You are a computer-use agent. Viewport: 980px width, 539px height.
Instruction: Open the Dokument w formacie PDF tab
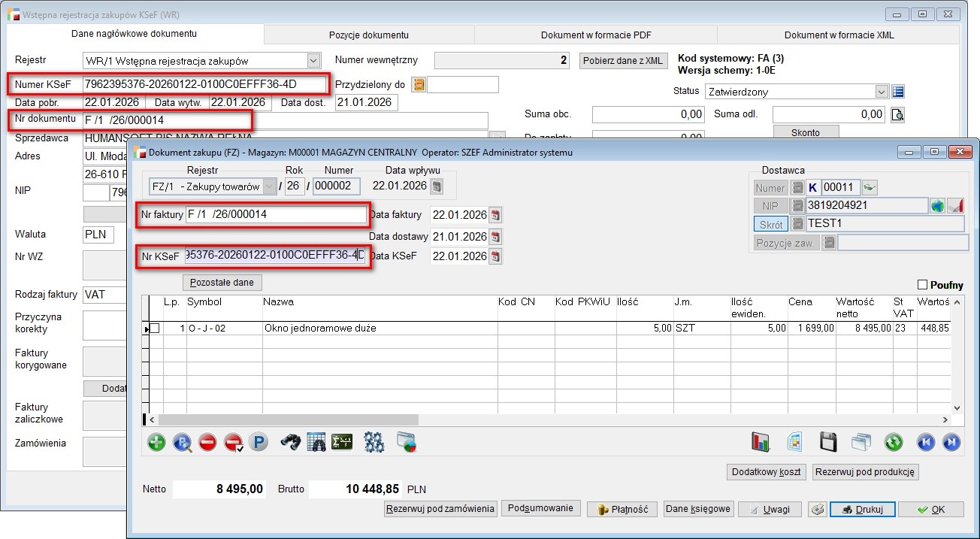595,35
